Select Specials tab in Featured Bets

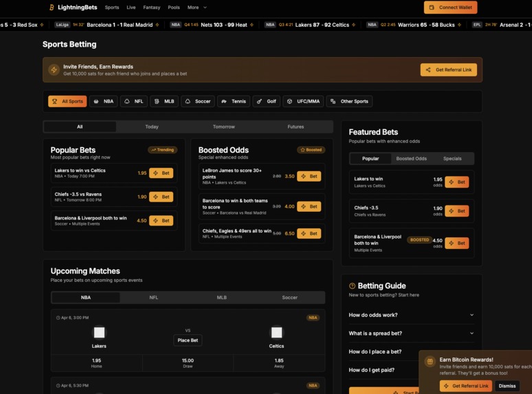coord(452,158)
